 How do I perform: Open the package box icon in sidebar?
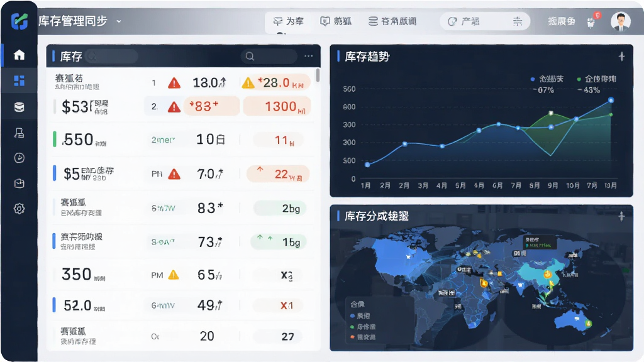click(19, 183)
